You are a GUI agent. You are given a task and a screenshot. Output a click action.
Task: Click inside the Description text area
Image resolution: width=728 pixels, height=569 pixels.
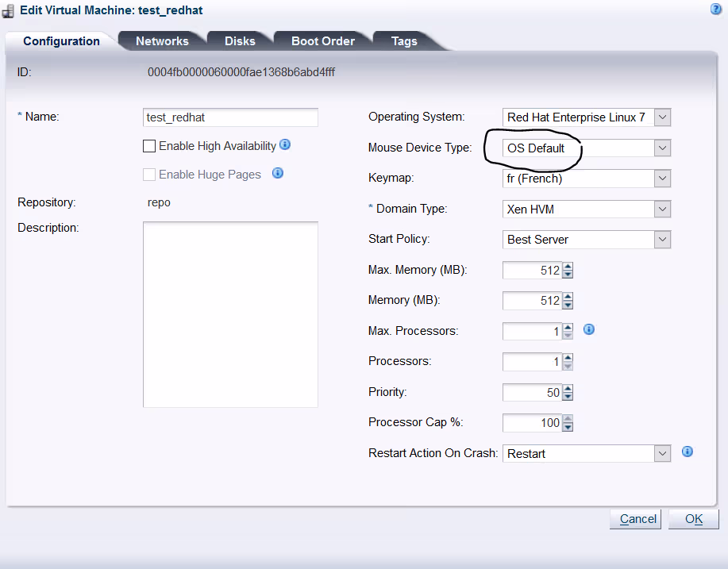[230, 314]
